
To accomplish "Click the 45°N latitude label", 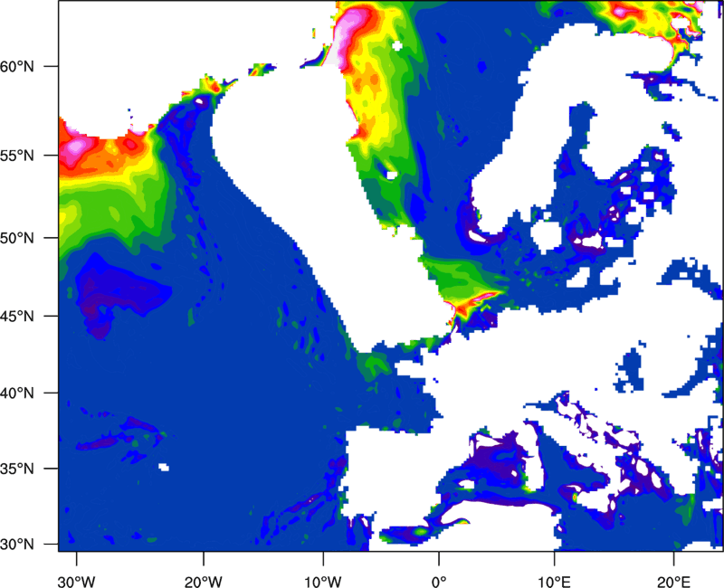I will (x=17, y=316).
